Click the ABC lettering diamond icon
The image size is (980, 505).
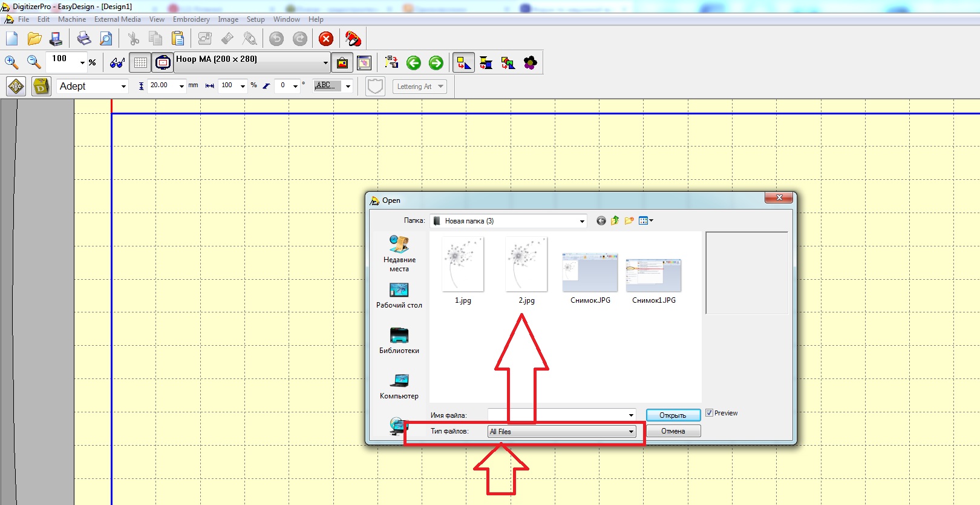click(x=16, y=87)
